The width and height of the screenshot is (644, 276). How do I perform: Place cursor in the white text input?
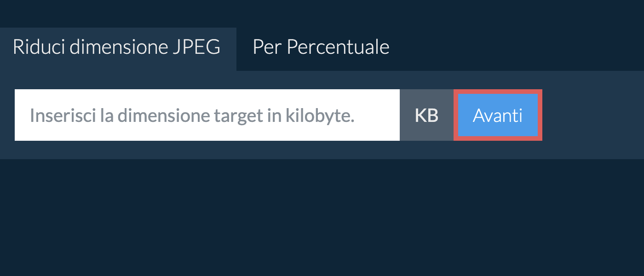(207, 115)
